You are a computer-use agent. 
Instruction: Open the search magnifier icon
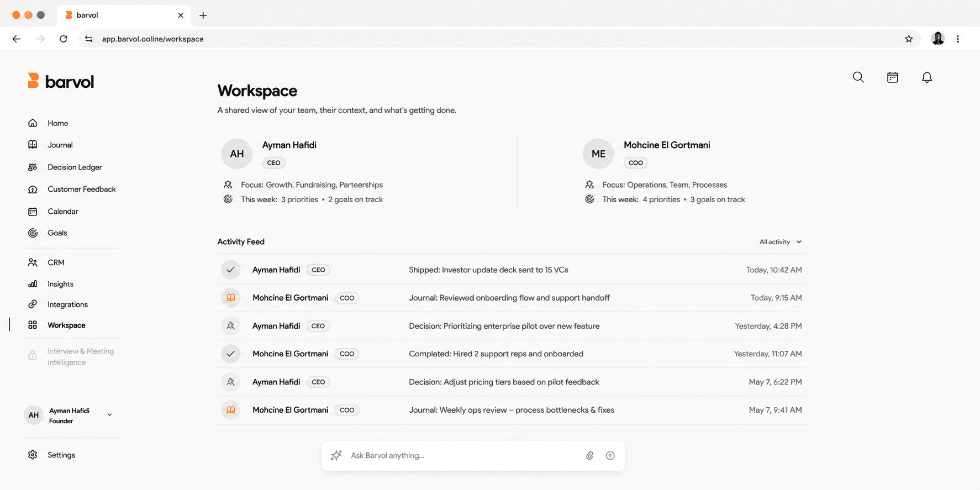click(858, 77)
